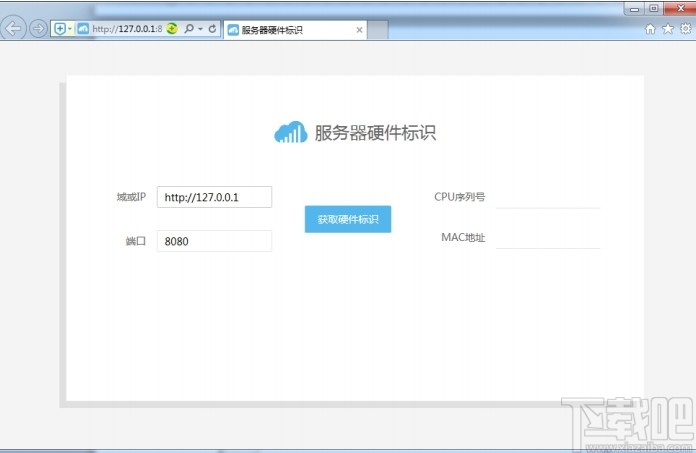
Task: Open a new blank tab
Action: click(x=378, y=30)
